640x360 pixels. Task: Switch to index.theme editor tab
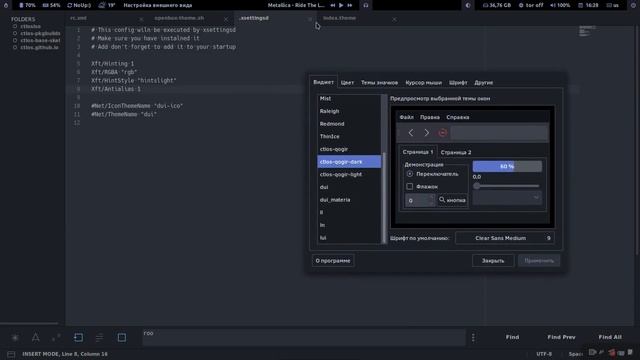click(339, 18)
